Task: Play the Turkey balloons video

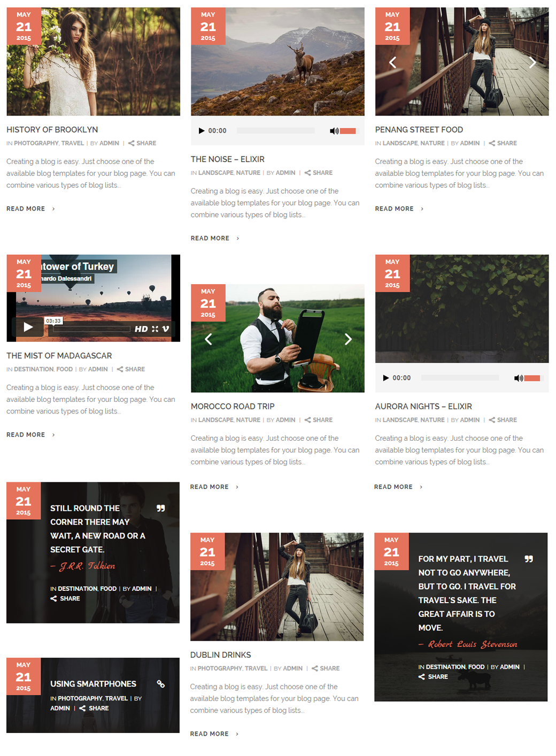Action: tap(28, 327)
